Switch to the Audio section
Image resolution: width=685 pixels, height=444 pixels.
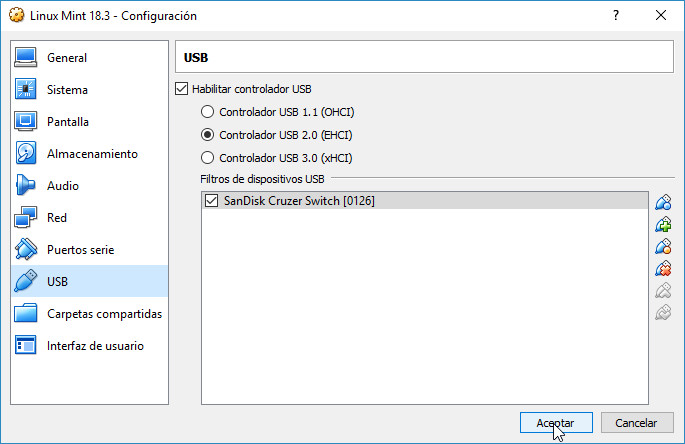[x=63, y=186]
